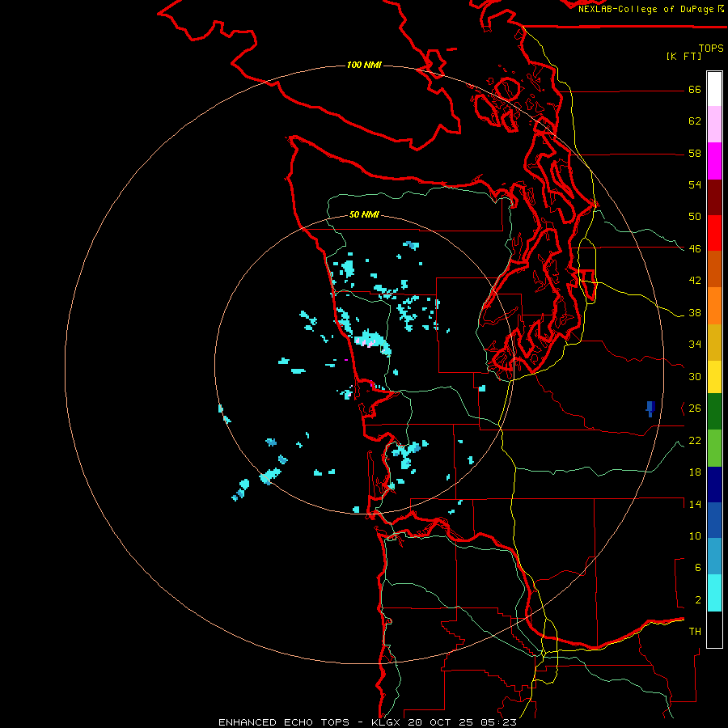
Task: Click the light green legend swatch
Action: click(714, 448)
